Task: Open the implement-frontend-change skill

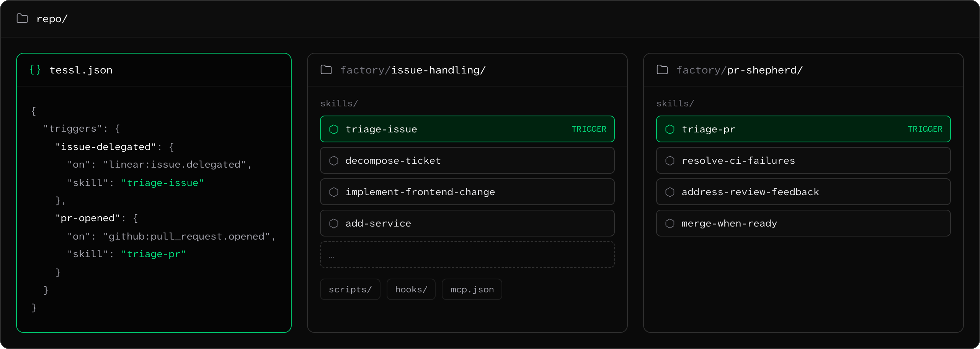Action: click(x=467, y=192)
